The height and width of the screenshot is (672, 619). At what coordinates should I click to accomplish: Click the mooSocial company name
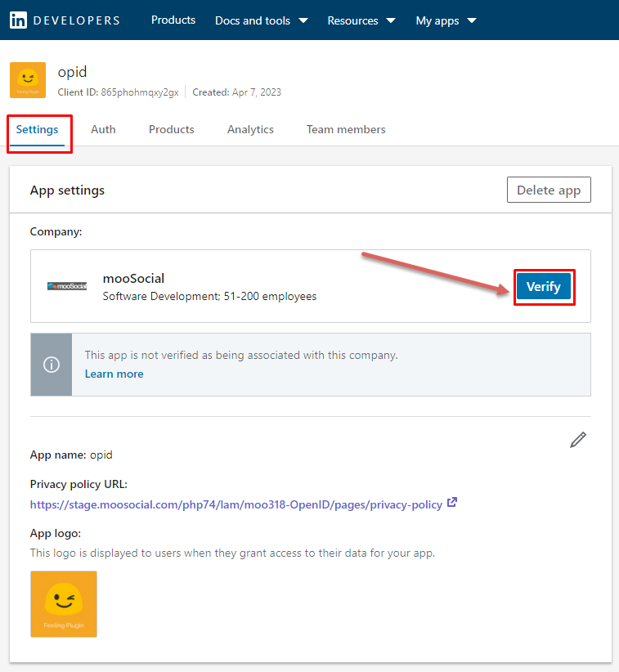[133, 279]
